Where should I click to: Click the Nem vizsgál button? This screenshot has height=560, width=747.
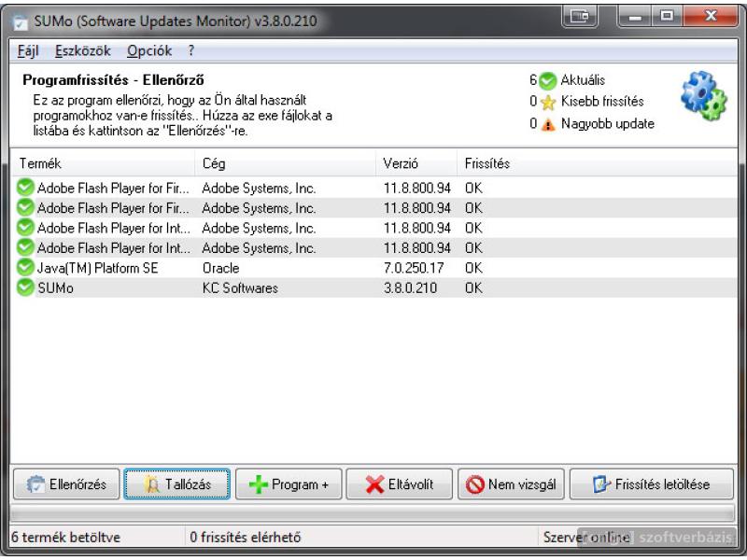[x=511, y=484]
